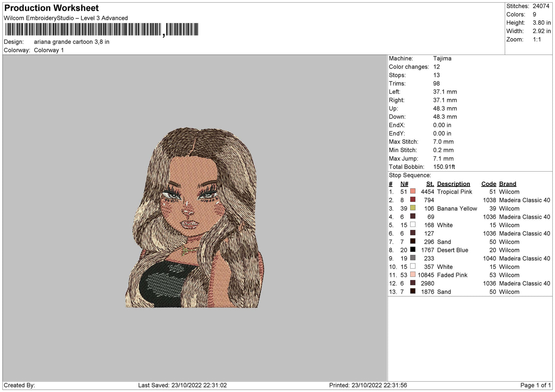Click the Total Bobbin value 150.91ft
Screen dimensions: 555x392
click(x=444, y=167)
